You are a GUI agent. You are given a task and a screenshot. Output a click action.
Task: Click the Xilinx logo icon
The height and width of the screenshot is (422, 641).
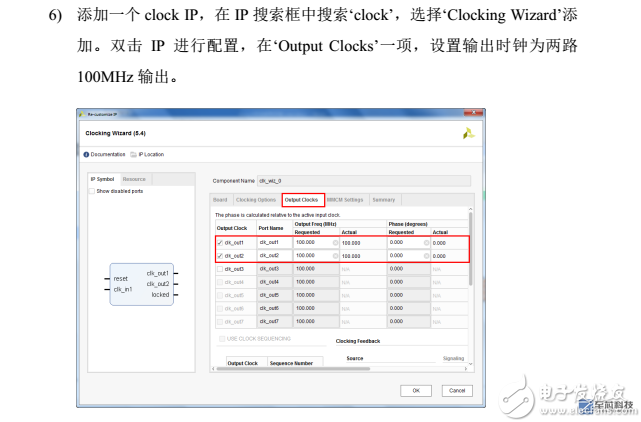coord(468,131)
